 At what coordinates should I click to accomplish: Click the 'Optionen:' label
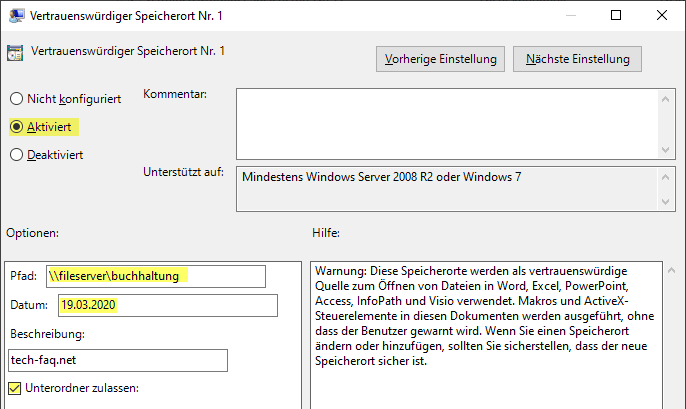point(32,233)
